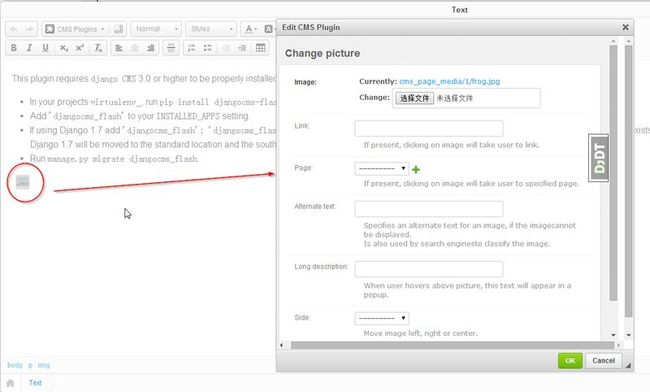Viewport: 650px width, 392px height.
Task: Align text left
Action: tap(119, 48)
